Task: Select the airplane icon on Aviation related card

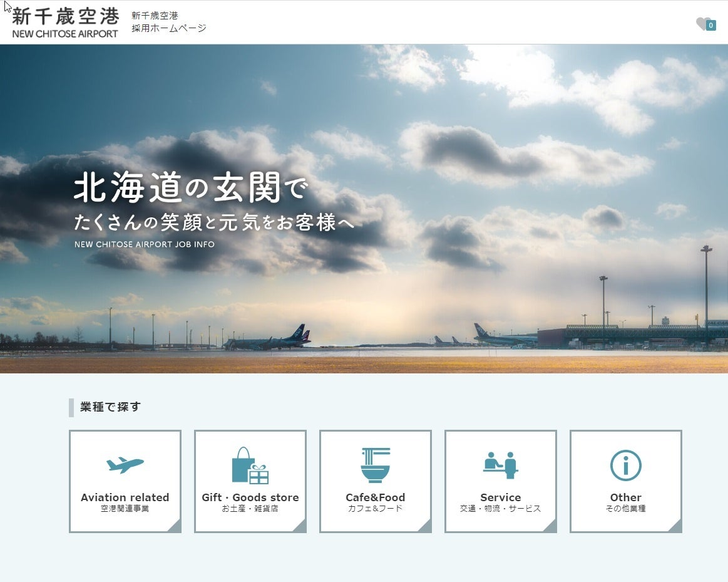Action: (125, 465)
